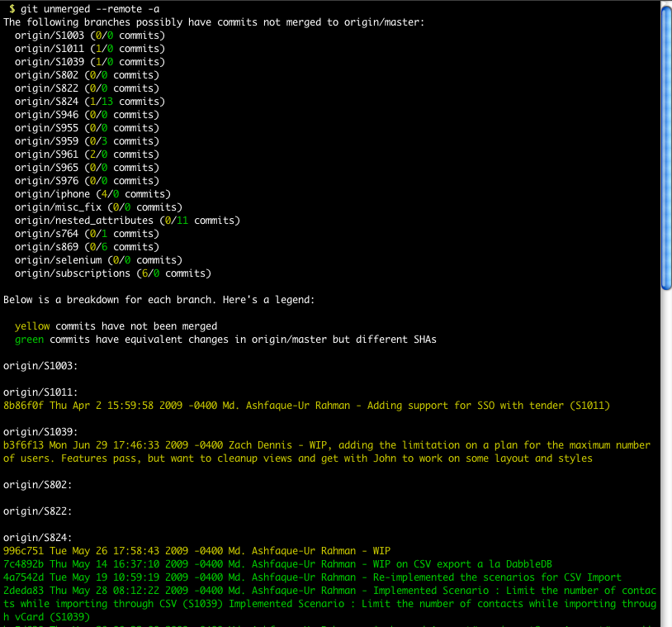Click commit hash b3f6f13
Image resolution: width=672 pixels, height=627 pixels.
pyautogui.click(x=23, y=445)
